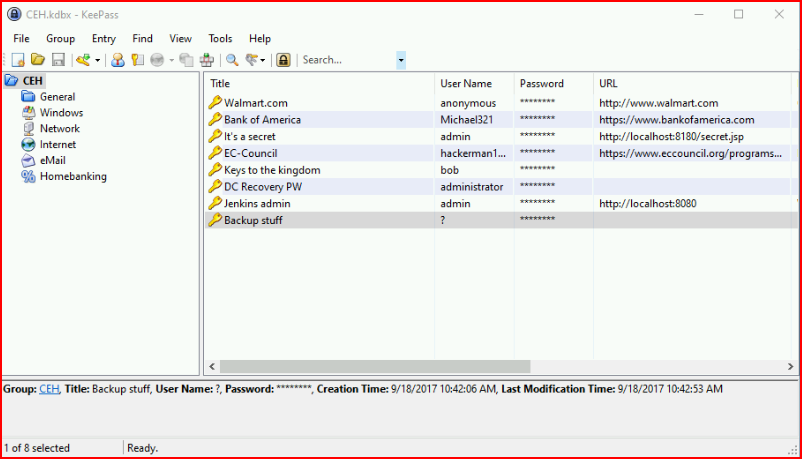Click the hackerman1... user name cell
The height and width of the screenshot is (459, 802).
tap(473, 154)
